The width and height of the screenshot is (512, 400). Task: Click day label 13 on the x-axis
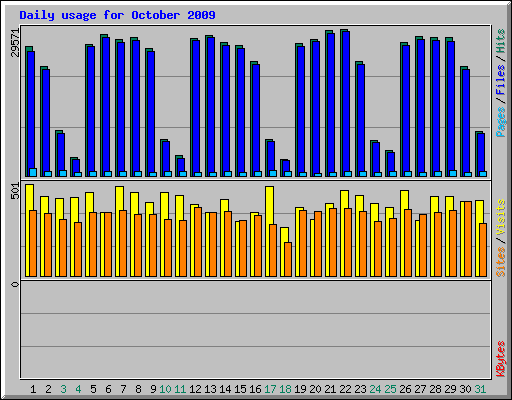(210, 389)
